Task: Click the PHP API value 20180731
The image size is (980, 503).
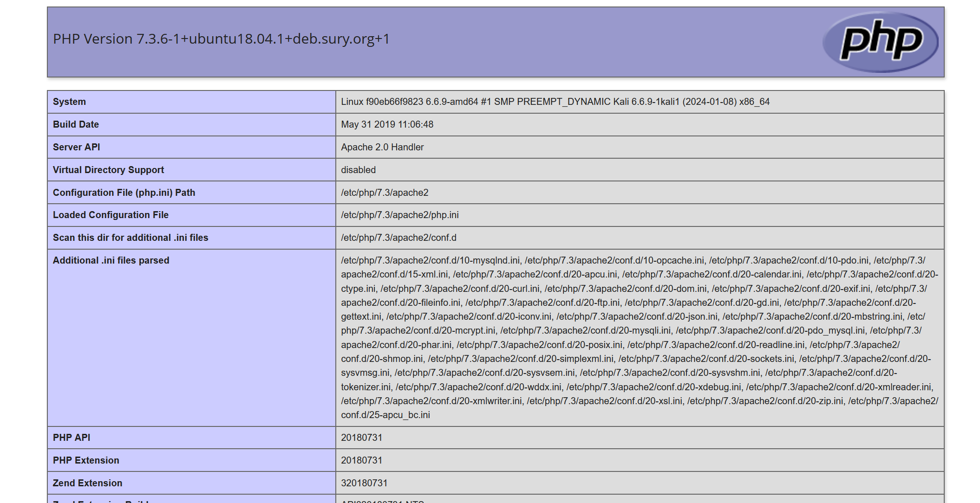Action: [x=361, y=438]
